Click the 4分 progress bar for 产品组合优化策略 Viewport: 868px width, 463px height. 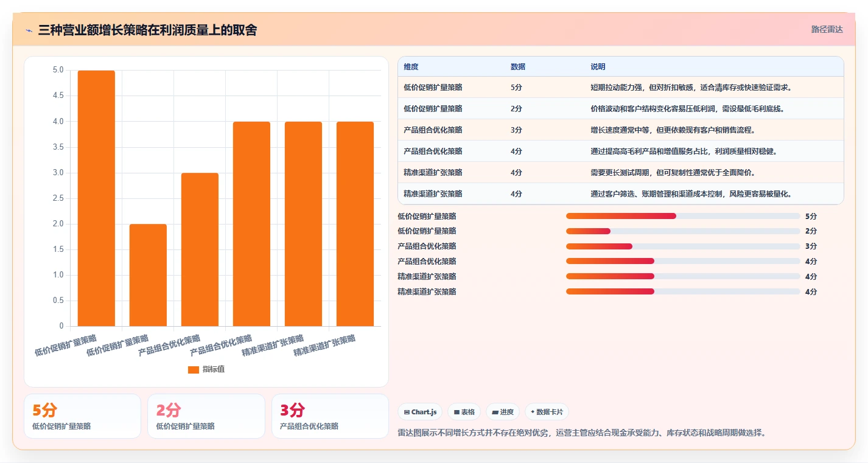pos(683,261)
